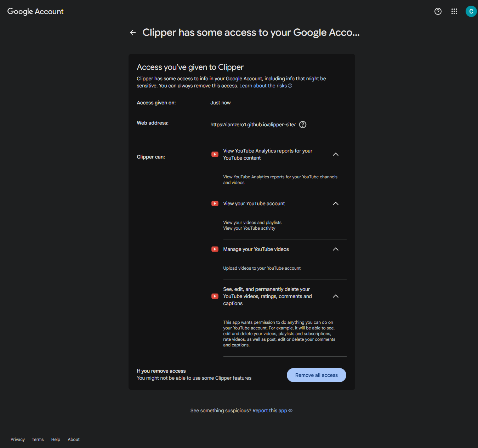Click the Access you've given to Clipper heading

pyautogui.click(x=190, y=67)
